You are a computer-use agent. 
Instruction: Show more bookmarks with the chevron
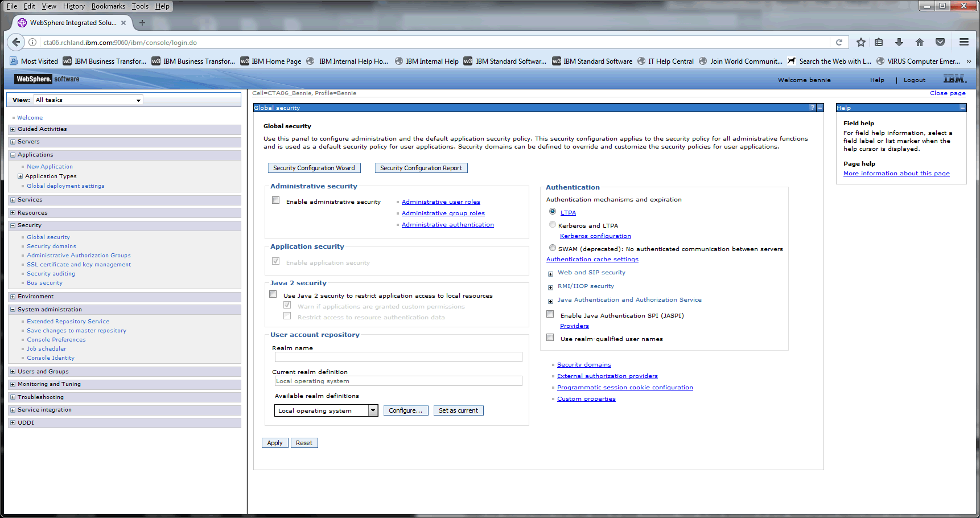point(969,61)
